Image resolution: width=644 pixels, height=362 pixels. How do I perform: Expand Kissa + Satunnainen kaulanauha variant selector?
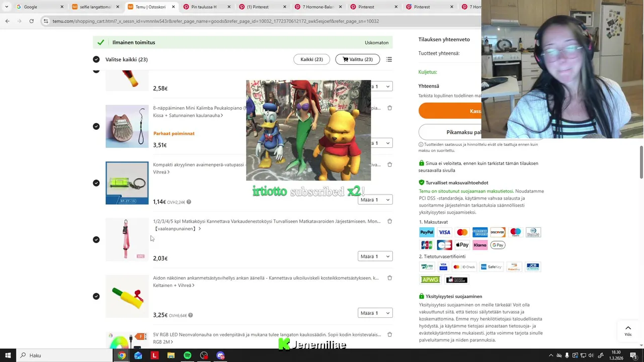pos(188,115)
